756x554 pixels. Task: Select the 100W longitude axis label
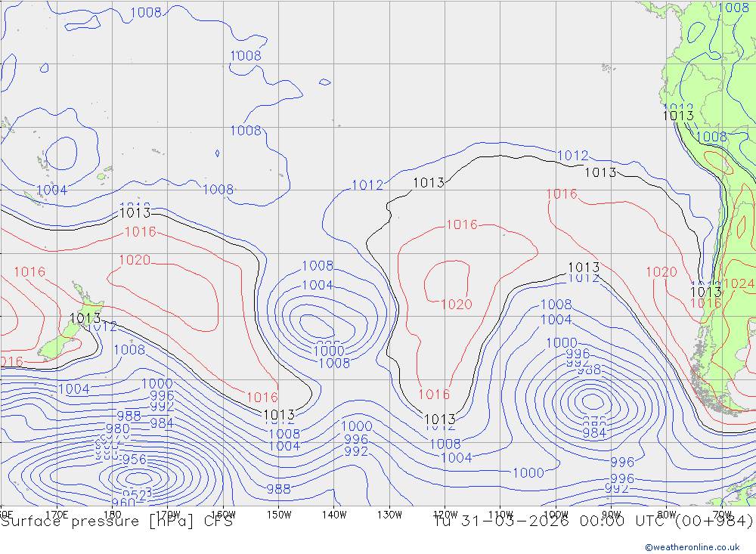pyautogui.click(x=556, y=515)
